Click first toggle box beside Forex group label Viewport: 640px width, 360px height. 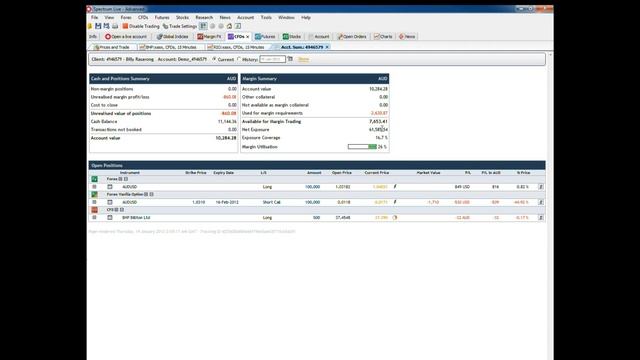[120, 179]
